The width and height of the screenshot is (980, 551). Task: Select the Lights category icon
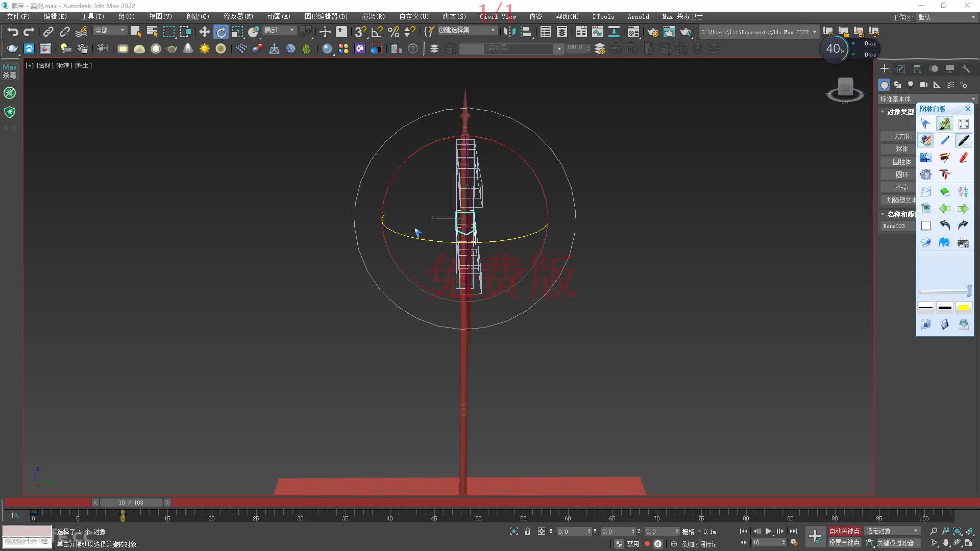[x=911, y=85]
